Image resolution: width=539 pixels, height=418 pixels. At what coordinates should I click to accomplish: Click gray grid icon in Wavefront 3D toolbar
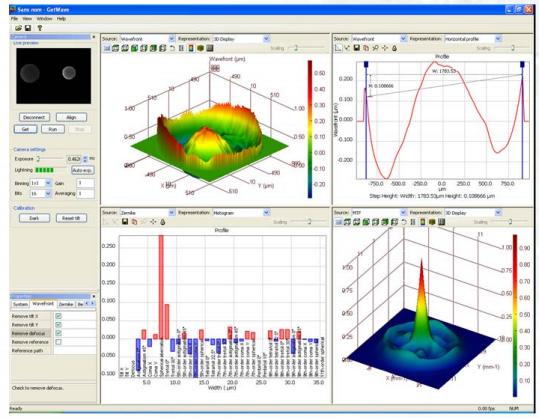pyautogui.click(x=209, y=48)
